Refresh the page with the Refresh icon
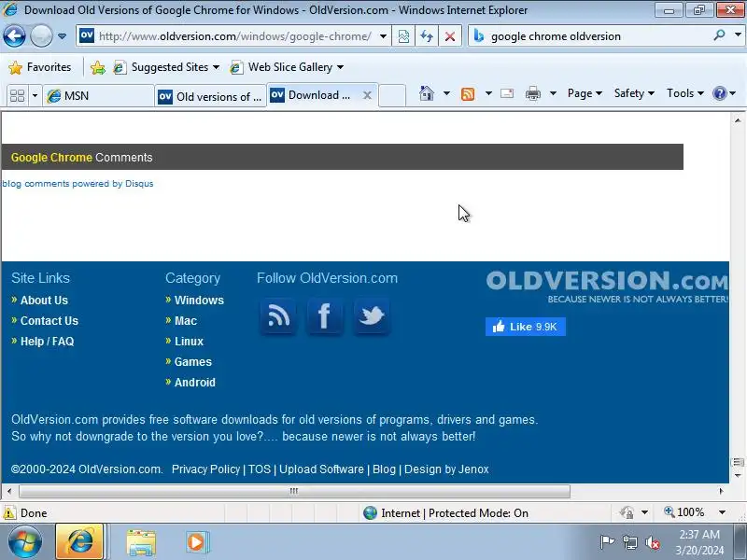Viewport: 747px width, 560px height. pyautogui.click(x=427, y=36)
